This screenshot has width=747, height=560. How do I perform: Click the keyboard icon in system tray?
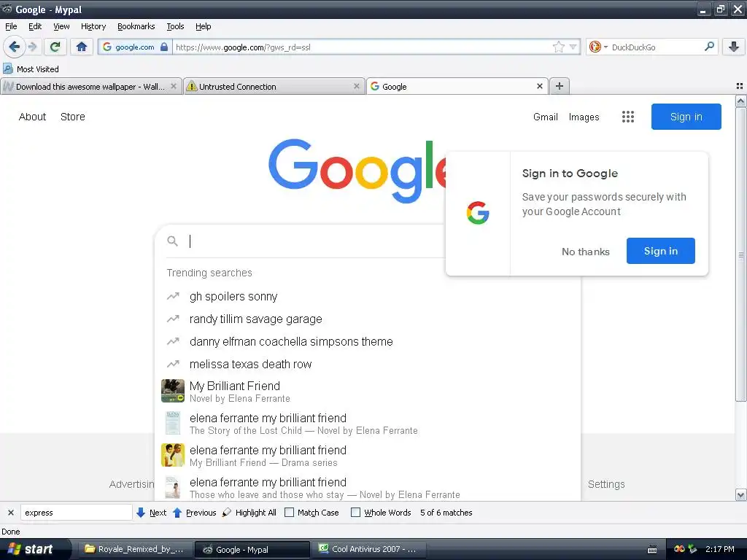[x=652, y=550]
